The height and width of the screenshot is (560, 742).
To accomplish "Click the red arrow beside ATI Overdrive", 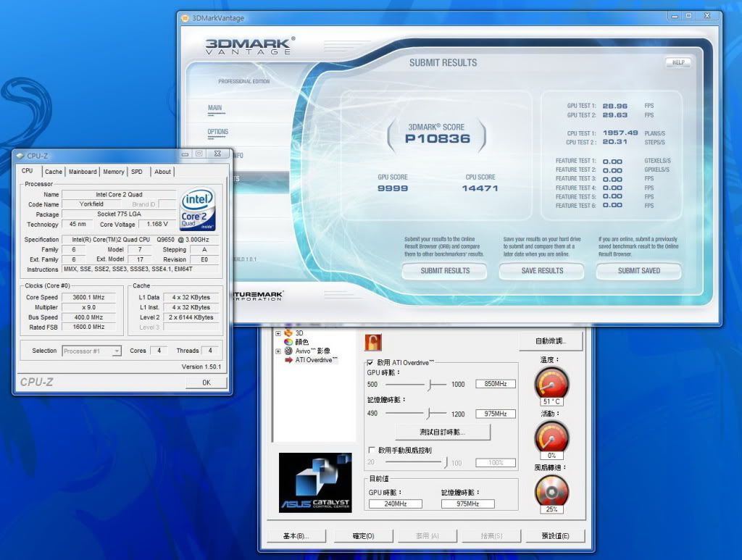I will pyautogui.click(x=288, y=360).
